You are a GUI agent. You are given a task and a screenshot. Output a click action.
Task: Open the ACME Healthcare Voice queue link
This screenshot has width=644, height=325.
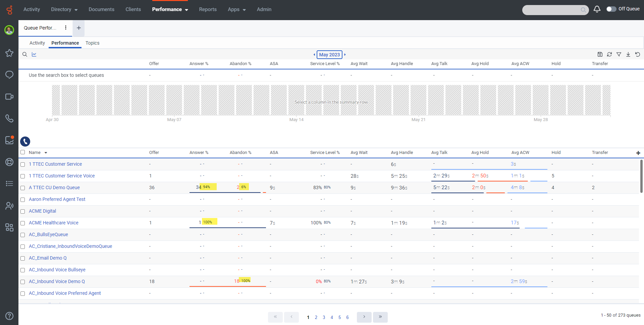point(54,223)
